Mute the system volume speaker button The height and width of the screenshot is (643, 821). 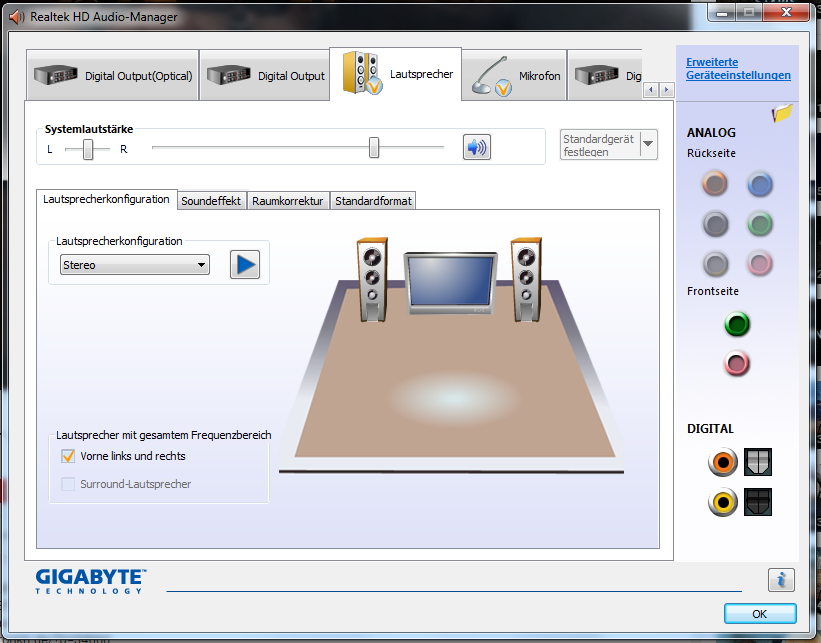[x=476, y=147]
